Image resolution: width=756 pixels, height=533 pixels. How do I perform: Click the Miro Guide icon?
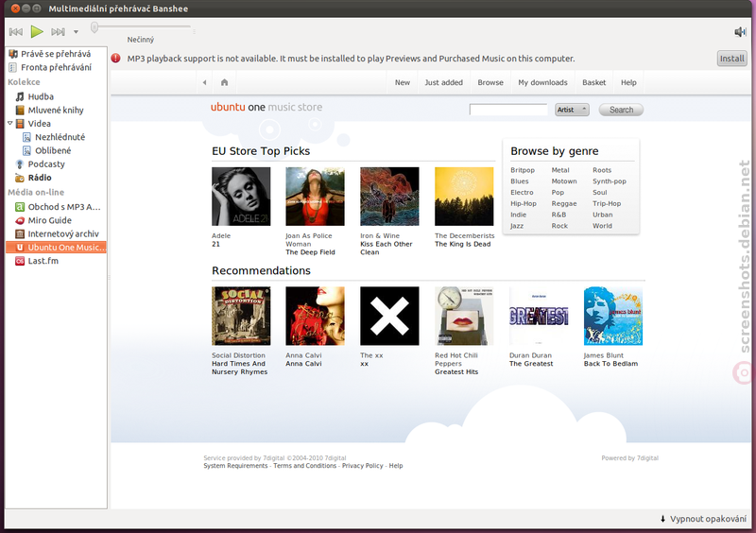tap(20, 220)
